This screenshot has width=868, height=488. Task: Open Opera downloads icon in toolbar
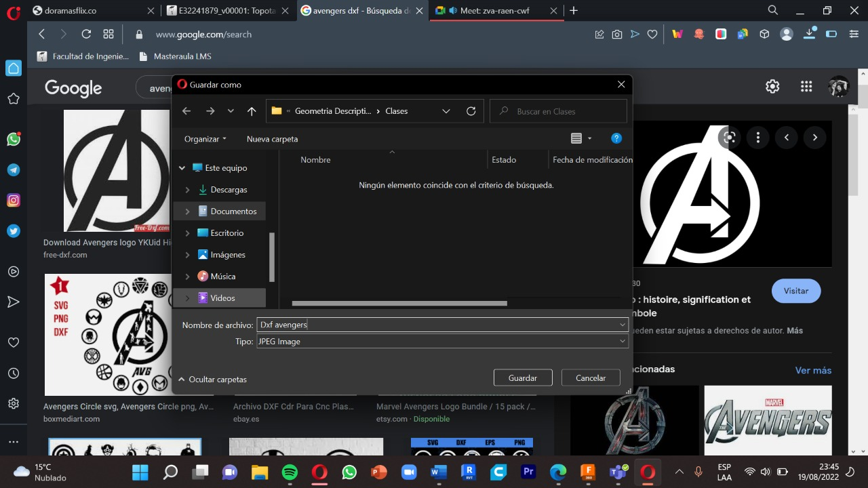(810, 34)
